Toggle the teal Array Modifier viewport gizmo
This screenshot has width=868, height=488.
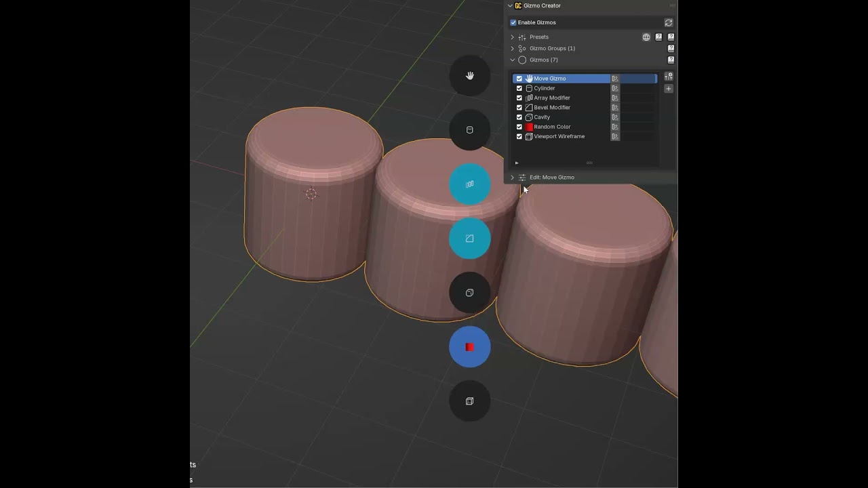[x=470, y=184]
